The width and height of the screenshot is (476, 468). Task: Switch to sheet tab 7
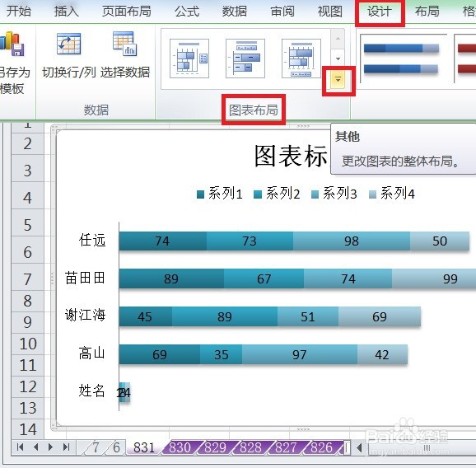coord(96,447)
